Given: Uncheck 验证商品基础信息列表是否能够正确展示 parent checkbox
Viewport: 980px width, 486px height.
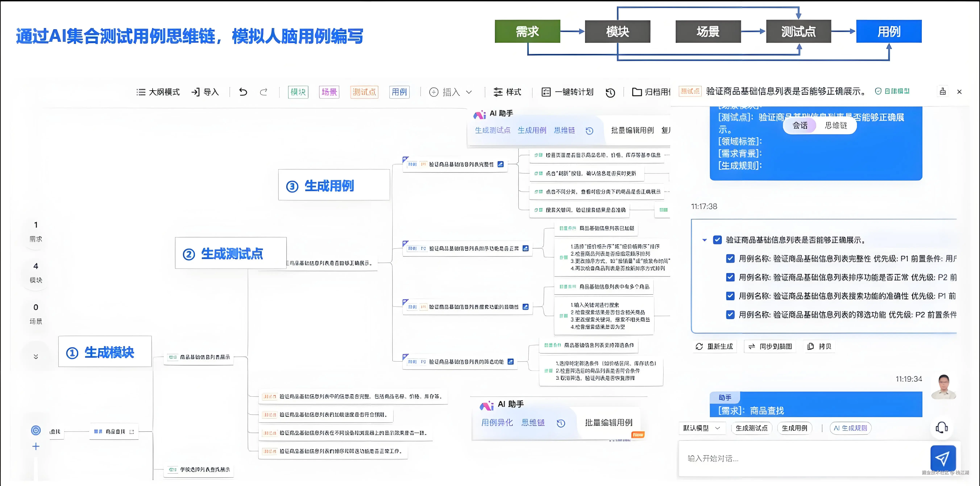Looking at the screenshot, I should click(x=717, y=240).
